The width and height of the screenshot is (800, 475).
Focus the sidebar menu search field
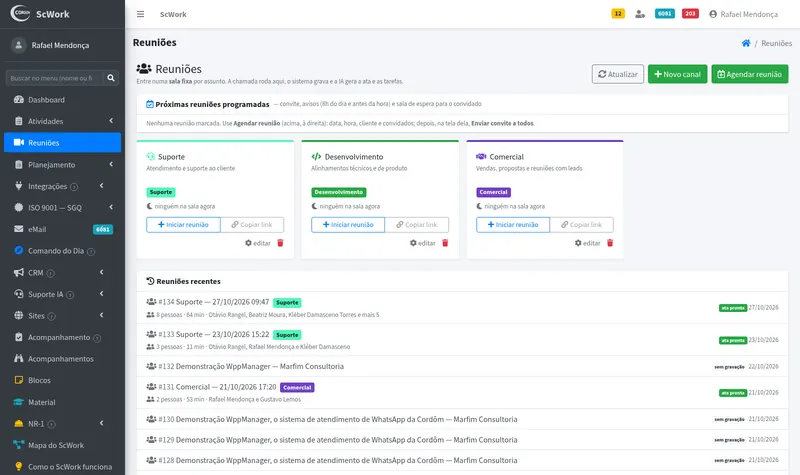click(54, 78)
